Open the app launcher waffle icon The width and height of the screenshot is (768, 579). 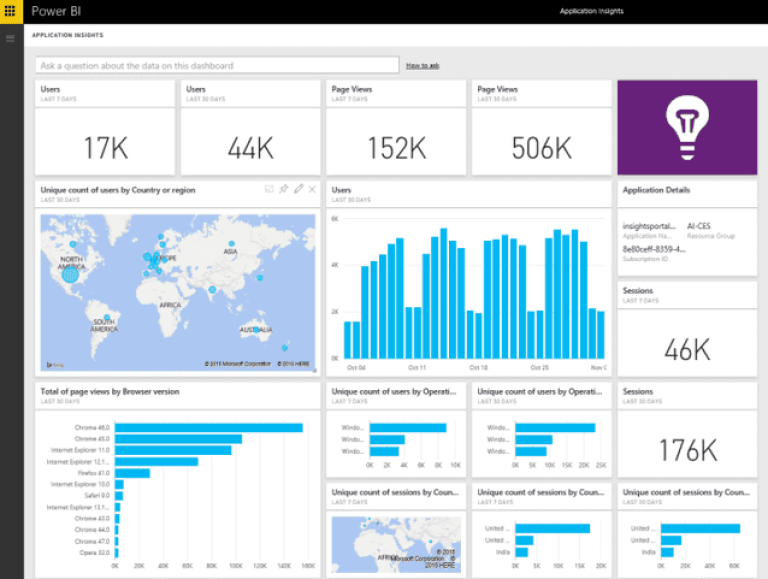(x=11, y=12)
